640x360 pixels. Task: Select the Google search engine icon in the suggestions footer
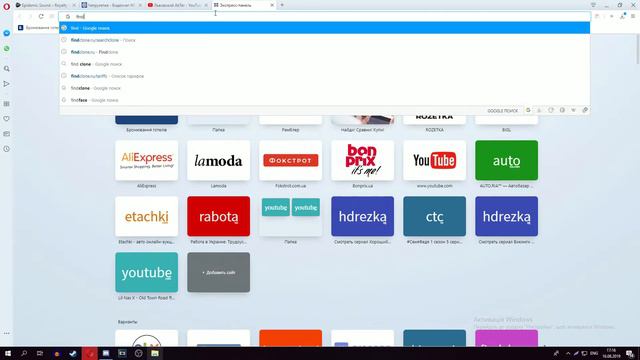(x=528, y=110)
